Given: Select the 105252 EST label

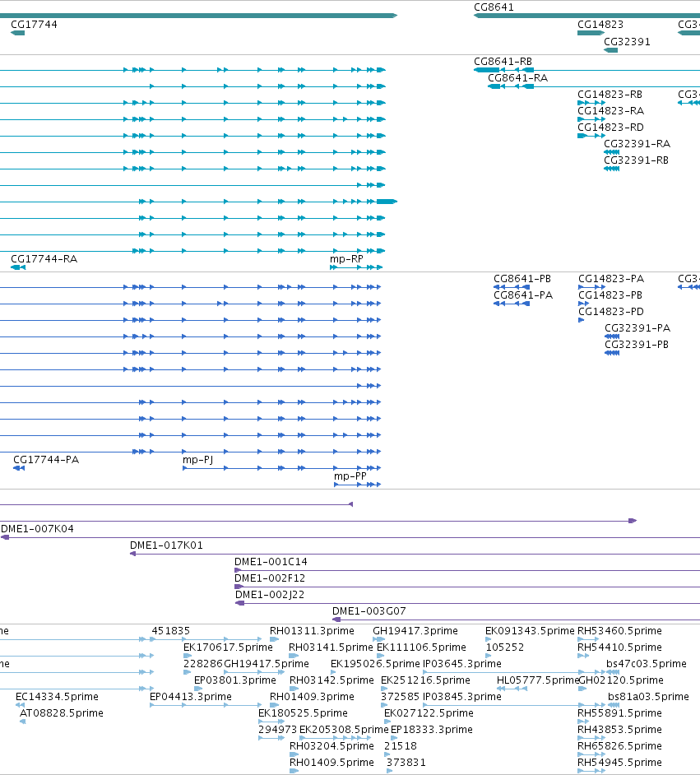Looking at the screenshot, I should 505,647.
